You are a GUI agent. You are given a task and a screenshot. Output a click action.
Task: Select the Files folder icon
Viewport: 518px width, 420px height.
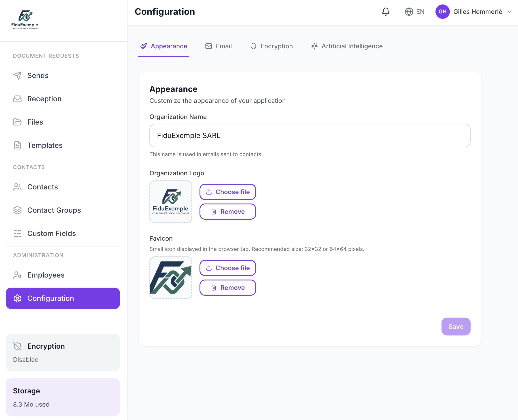pyautogui.click(x=17, y=122)
